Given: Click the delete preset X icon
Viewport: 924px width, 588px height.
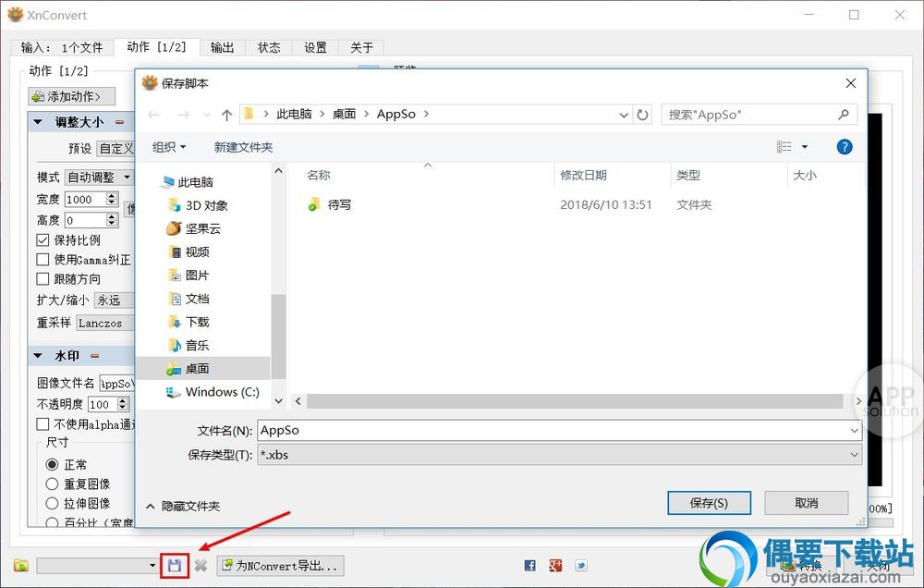Looking at the screenshot, I should (201, 566).
